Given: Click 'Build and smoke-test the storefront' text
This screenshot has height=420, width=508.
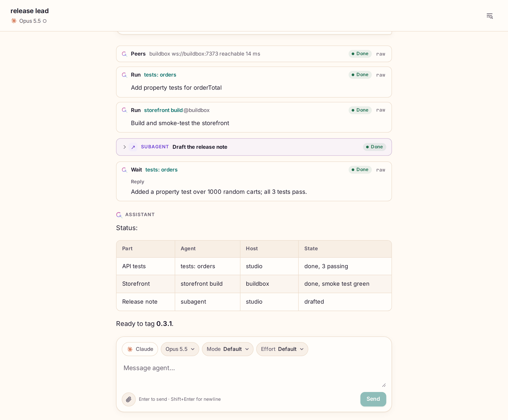Looking at the screenshot, I should [x=180, y=123].
